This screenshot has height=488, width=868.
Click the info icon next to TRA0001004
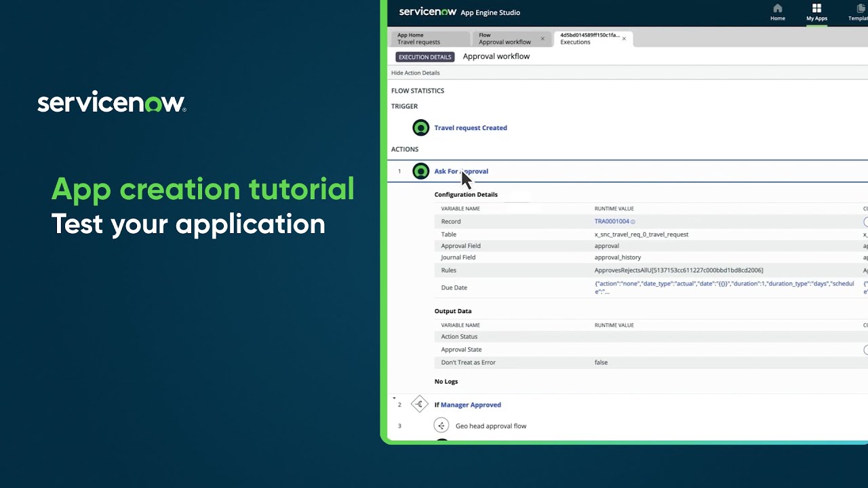coord(632,221)
